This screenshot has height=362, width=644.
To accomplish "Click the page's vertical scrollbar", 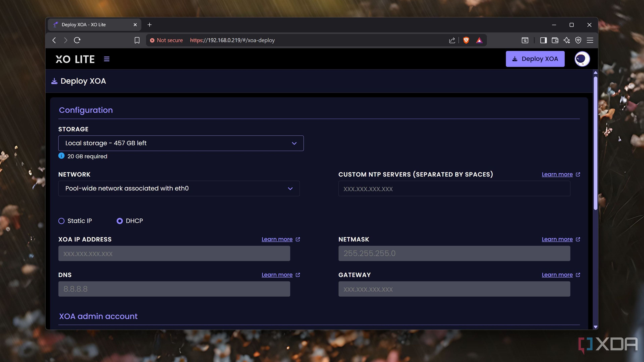I will (x=595, y=142).
